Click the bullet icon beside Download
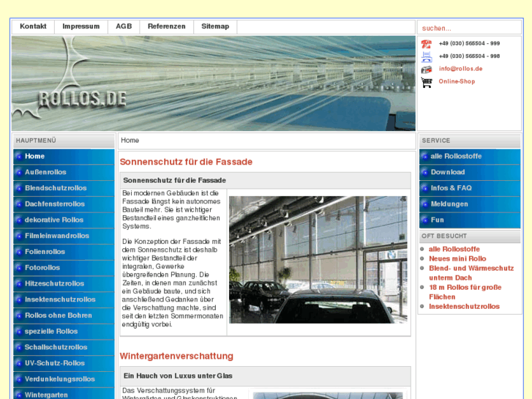The image size is (532, 399). [424, 173]
